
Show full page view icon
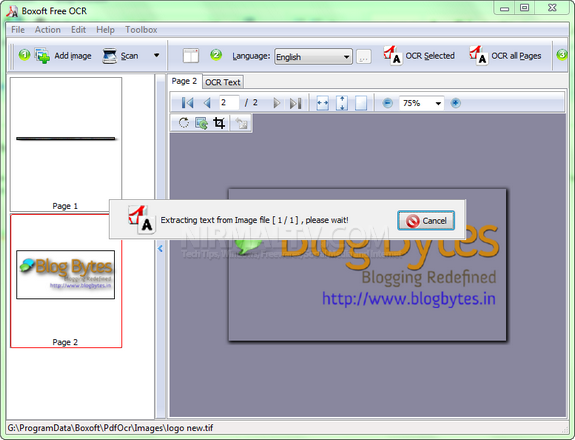click(361, 103)
